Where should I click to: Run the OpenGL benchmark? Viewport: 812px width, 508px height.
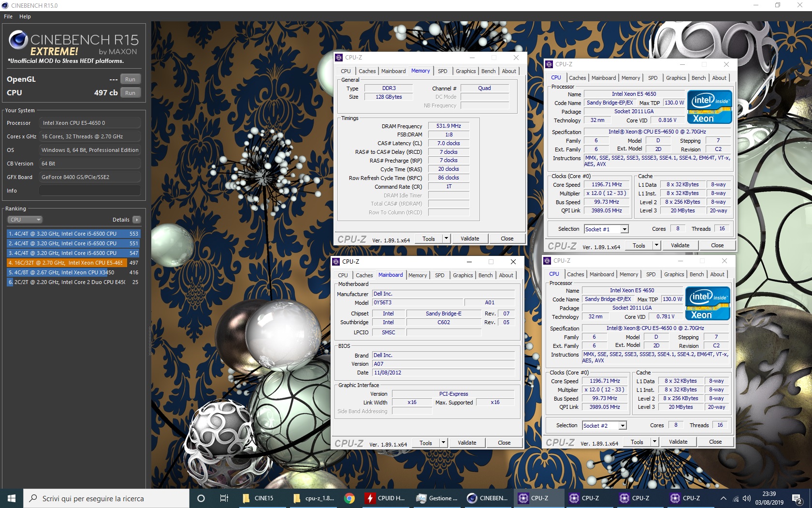click(130, 79)
